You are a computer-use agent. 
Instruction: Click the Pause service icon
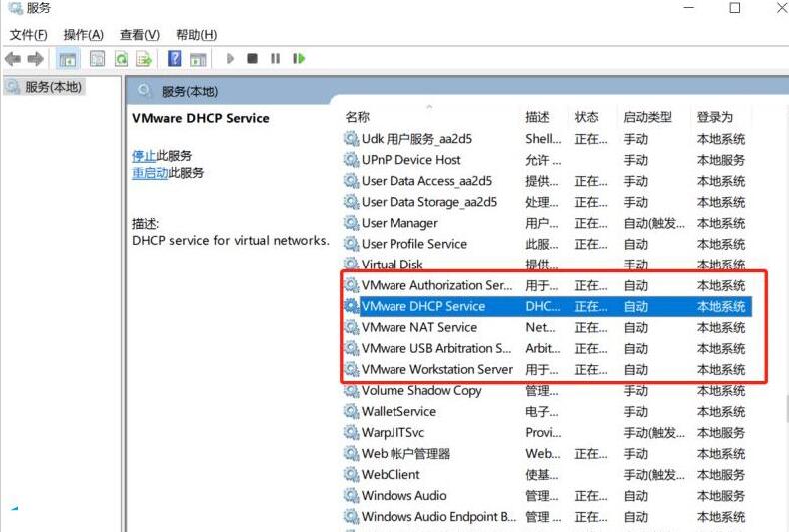pos(275,58)
